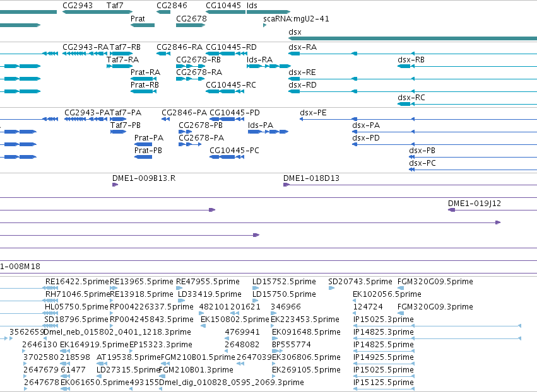
Task: Click the Taf7-RB transcript label
Action: (x=125, y=47)
